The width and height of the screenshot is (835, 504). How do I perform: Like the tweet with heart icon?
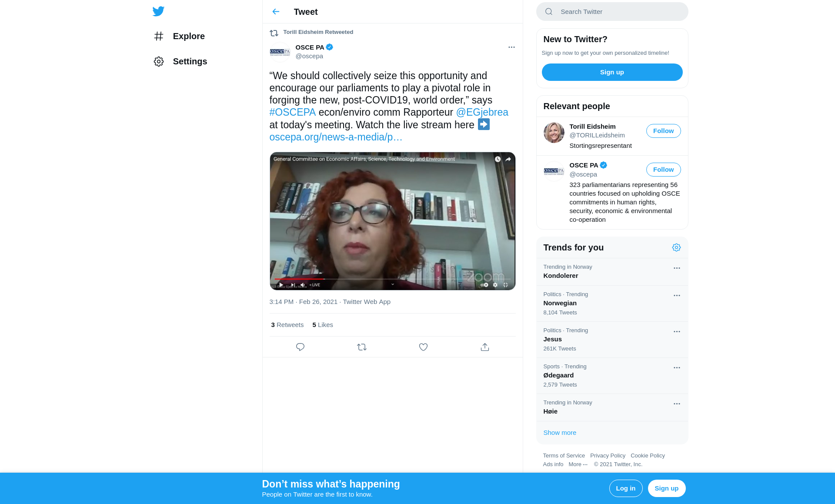pos(423,347)
